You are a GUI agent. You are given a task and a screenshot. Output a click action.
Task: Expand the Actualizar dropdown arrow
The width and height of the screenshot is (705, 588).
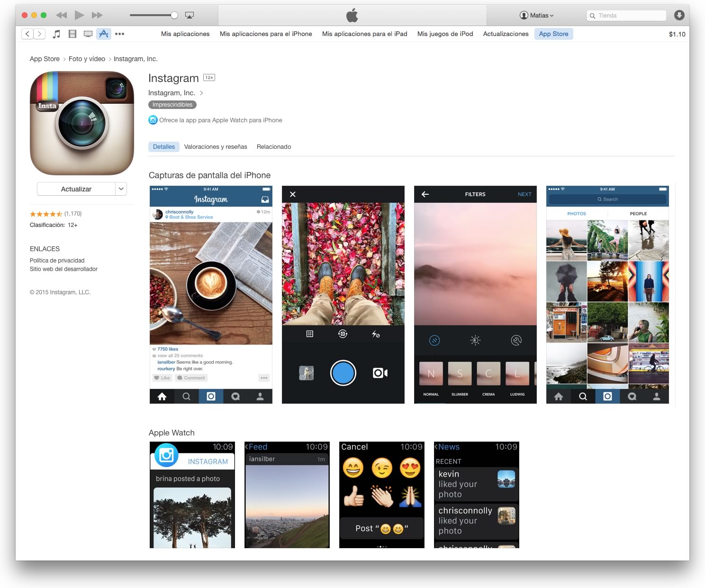pos(121,189)
